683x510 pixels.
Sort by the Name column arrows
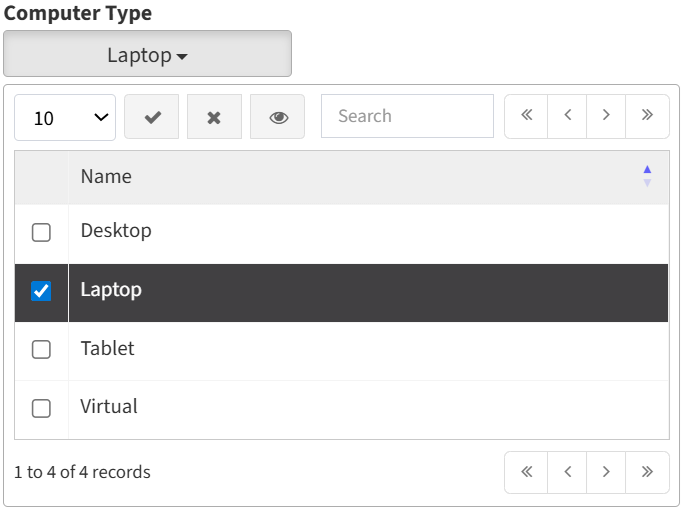647,176
